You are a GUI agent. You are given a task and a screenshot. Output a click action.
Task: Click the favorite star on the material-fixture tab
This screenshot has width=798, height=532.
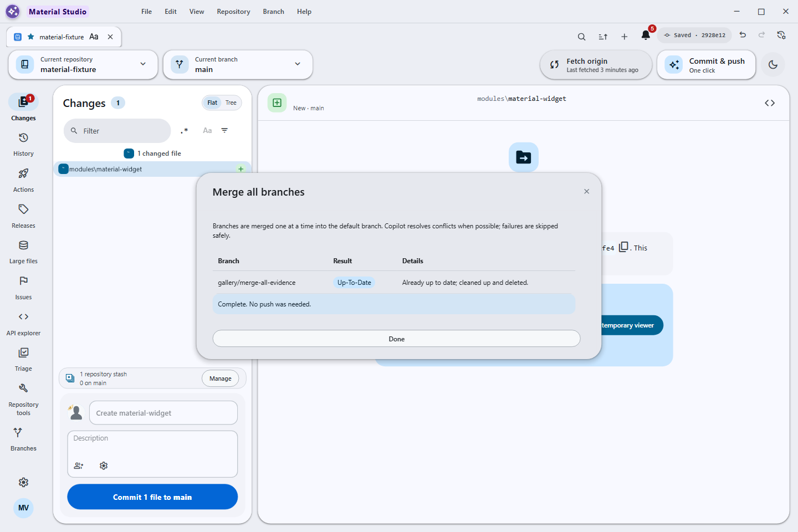pyautogui.click(x=31, y=37)
